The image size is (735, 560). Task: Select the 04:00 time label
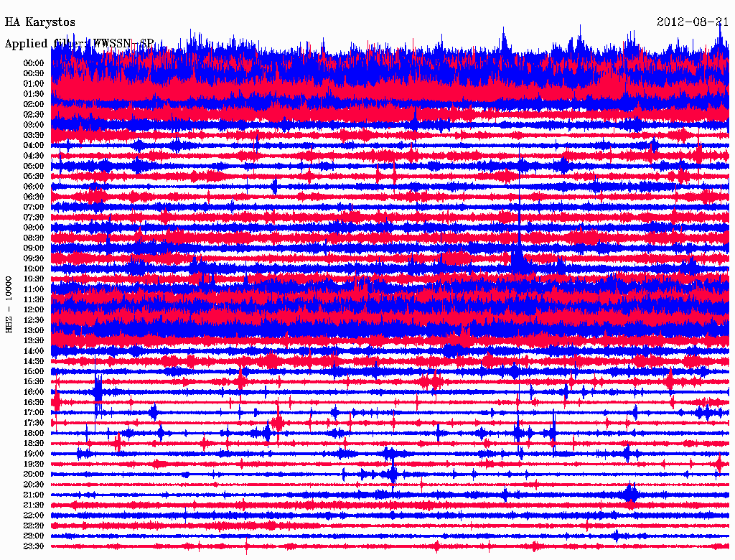[x=33, y=146]
